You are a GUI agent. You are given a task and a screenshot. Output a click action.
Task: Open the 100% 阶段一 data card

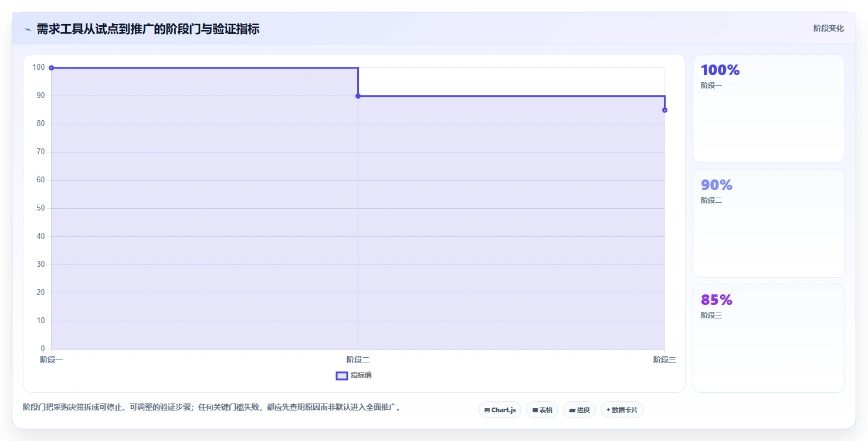click(768, 108)
